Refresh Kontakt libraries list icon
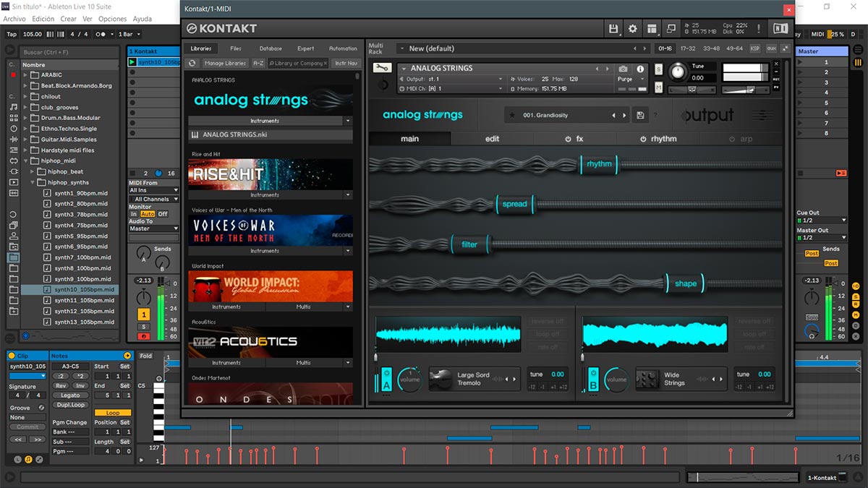The height and width of the screenshot is (488, 868). [x=193, y=63]
